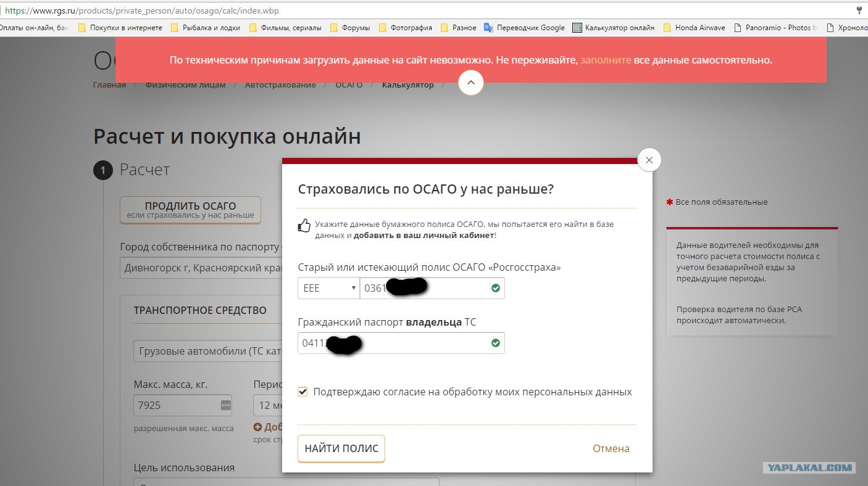Open the Автострахование breadcrumb
Image resolution: width=868 pixels, height=486 pixels.
pyautogui.click(x=280, y=85)
